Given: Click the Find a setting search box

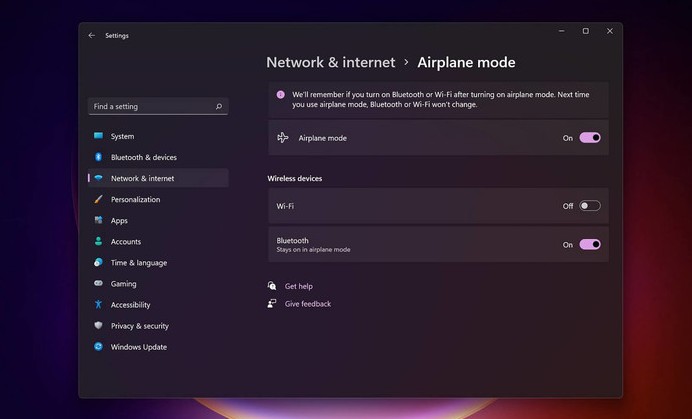Looking at the screenshot, I should point(158,106).
